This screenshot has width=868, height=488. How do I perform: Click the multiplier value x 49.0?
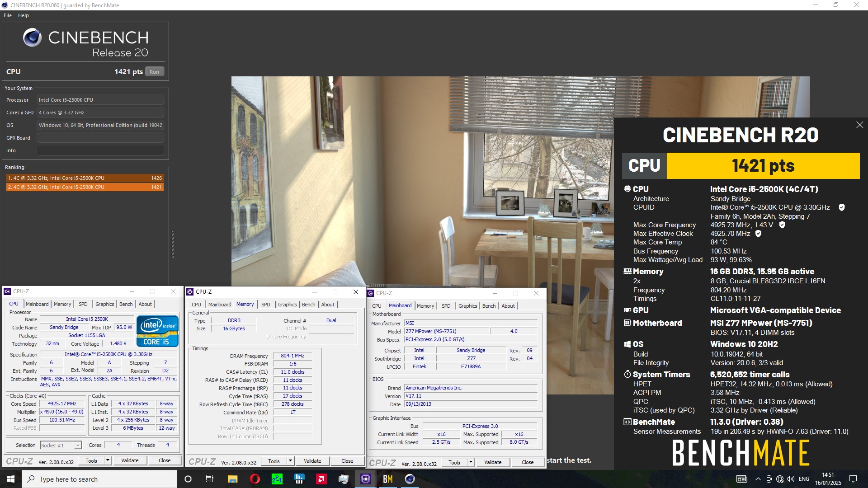62,412
